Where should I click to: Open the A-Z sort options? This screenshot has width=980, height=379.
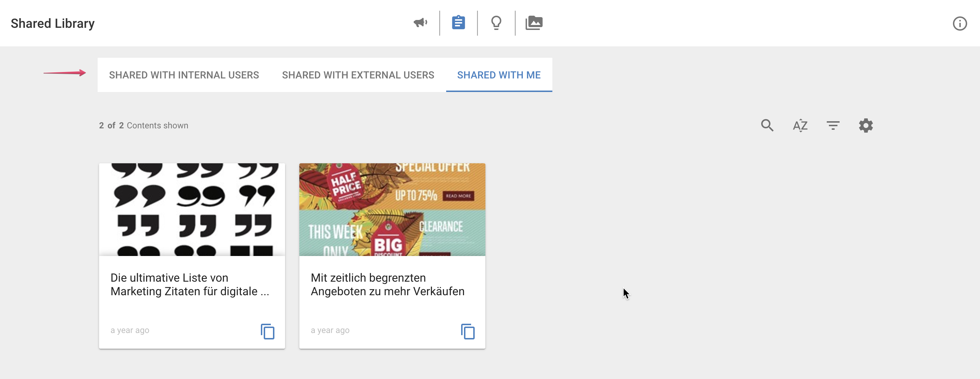[x=800, y=125]
